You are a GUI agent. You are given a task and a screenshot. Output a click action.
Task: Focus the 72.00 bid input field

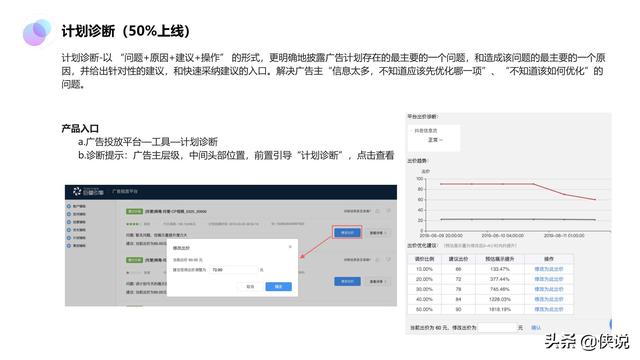234,270
